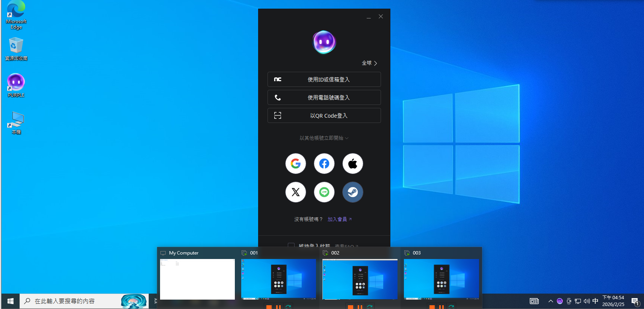
Task: Choose 以QR Code登入 option
Action: pyautogui.click(x=324, y=115)
